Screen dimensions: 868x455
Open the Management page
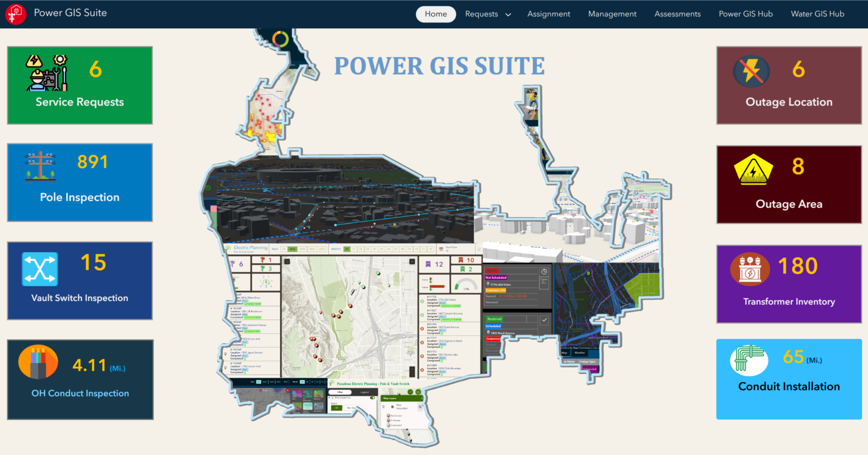pos(612,14)
